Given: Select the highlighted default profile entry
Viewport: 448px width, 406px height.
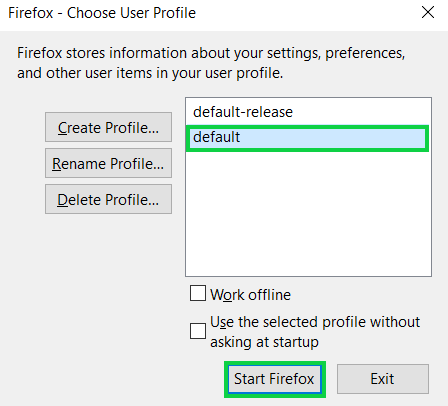Looking at the screenshot, I should click(x=307, y=138).
